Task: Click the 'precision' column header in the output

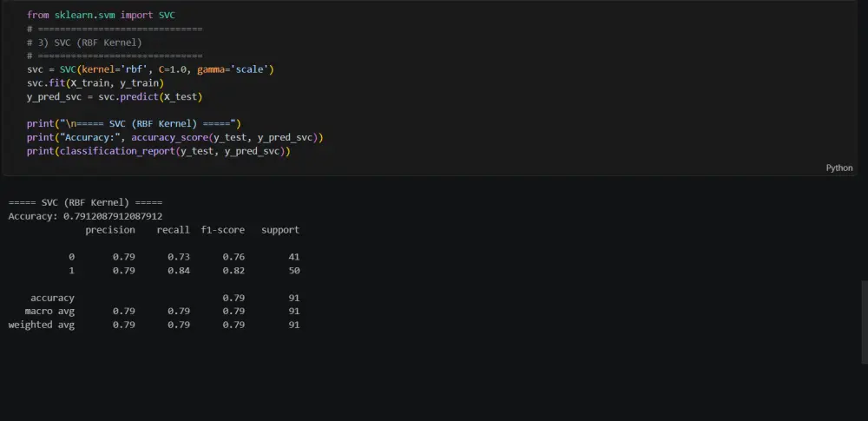Action: pos(110,230)
